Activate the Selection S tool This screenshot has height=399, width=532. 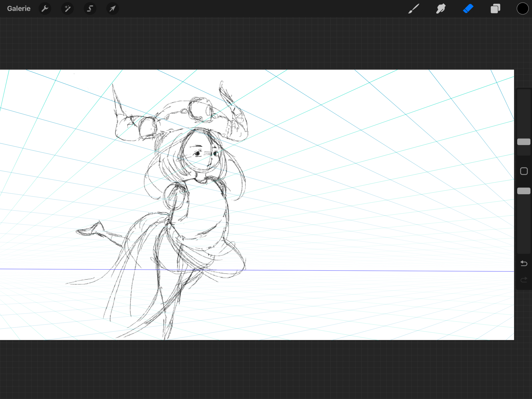[x=90, y=9]
